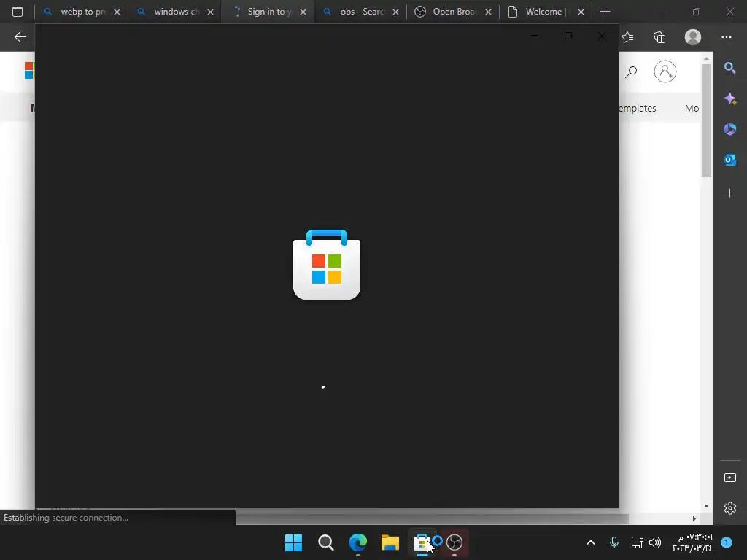Switch to the 'webp to pn' tab
Image resolution: width=747 pixels, height=560 pixels.
point(82,12)
